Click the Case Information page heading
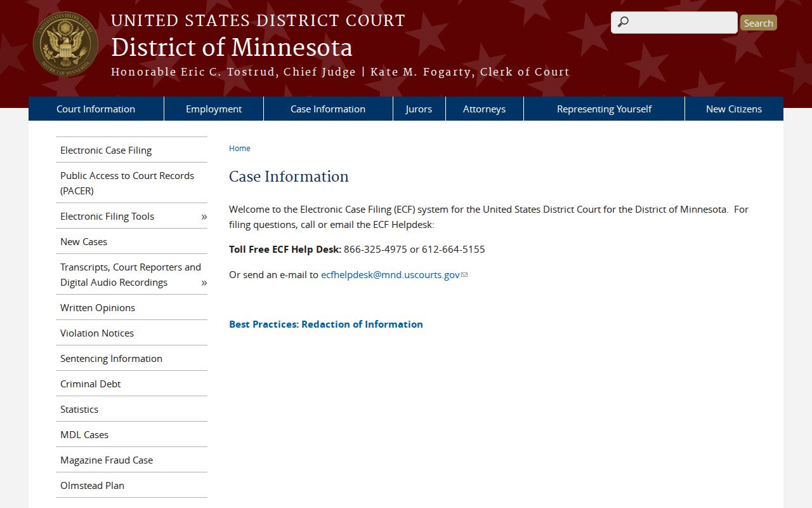This screenshot has height=508, width=812. [x=289, y=177]
